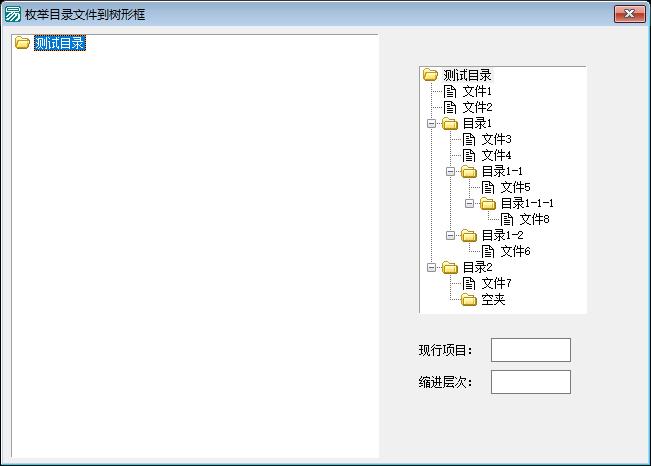This screenshot has height=466, width=651.
Task: Collapse the 目录2 branch
Action: [x=431, y=268]
